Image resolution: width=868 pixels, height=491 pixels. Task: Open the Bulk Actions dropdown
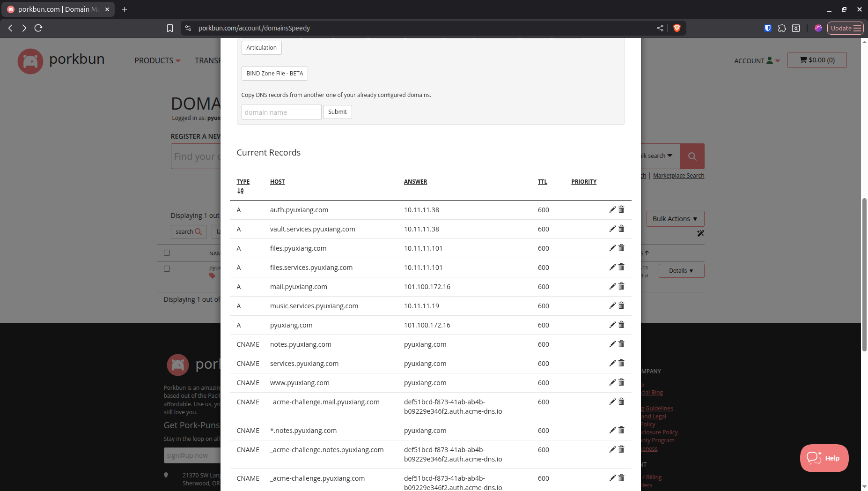675,219
